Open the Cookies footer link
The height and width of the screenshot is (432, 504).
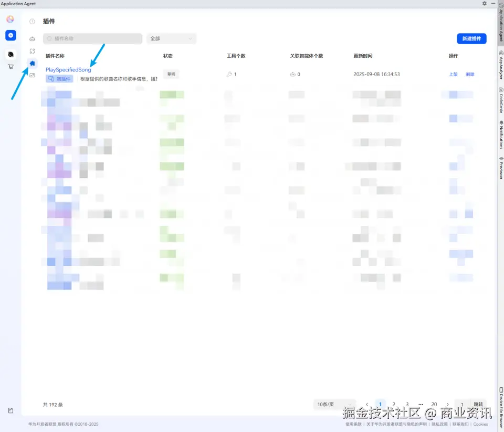[x=480, y=424]
